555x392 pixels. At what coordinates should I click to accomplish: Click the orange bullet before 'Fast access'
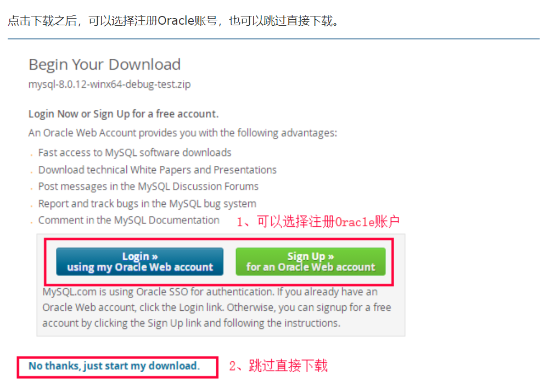(x=31, y=155)
